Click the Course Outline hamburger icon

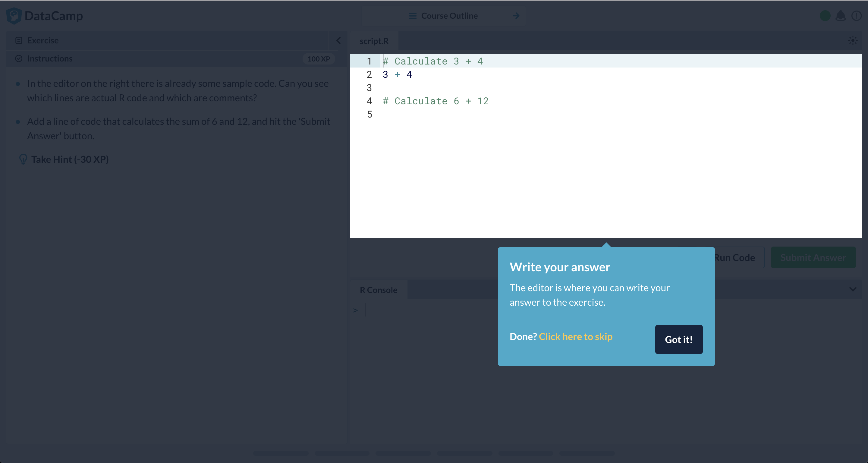coord(413,16)
